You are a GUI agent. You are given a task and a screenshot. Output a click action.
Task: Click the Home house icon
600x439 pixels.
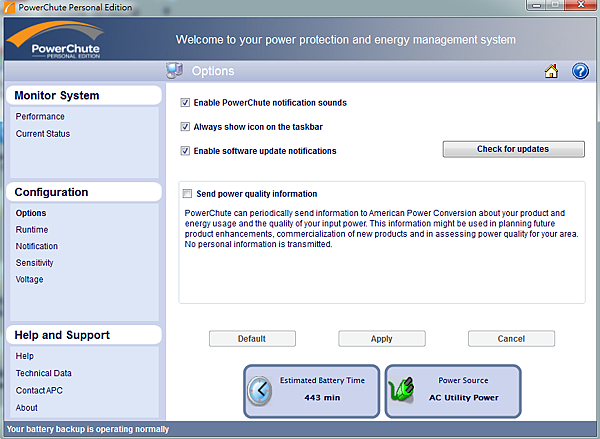551,71
